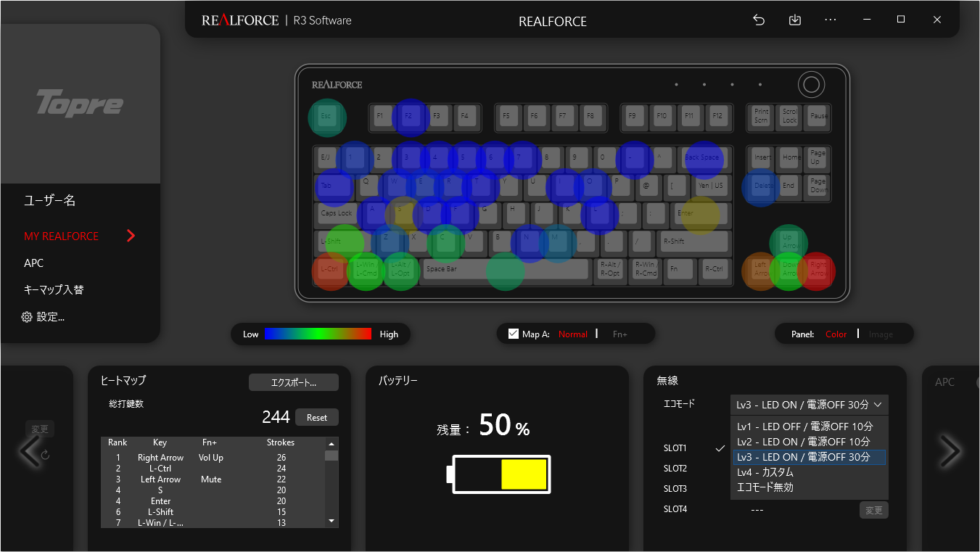This screenshot has height=552, width=980.
Task: Click the Esc key on the keyboard map
Action: click(x=326, y=116)
